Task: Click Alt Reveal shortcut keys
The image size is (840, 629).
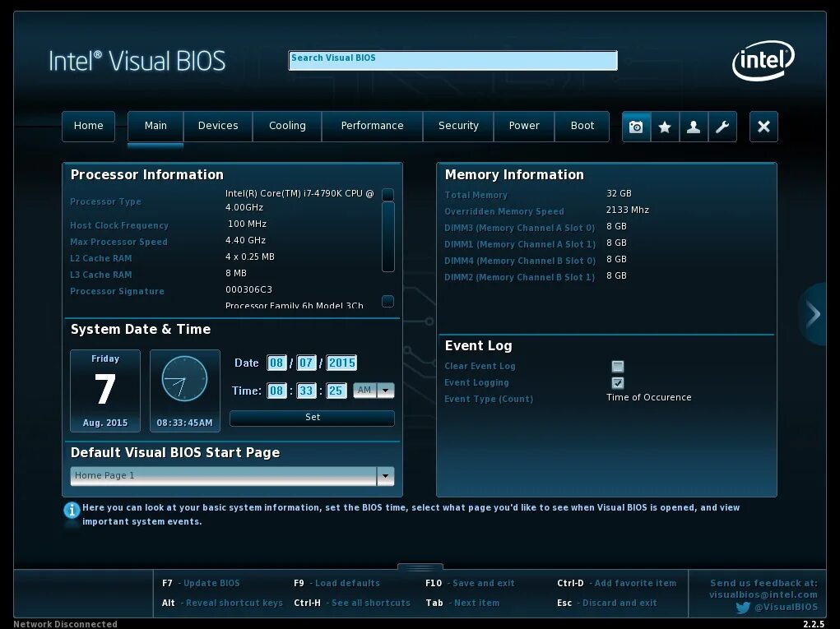Action: point(222,603)
